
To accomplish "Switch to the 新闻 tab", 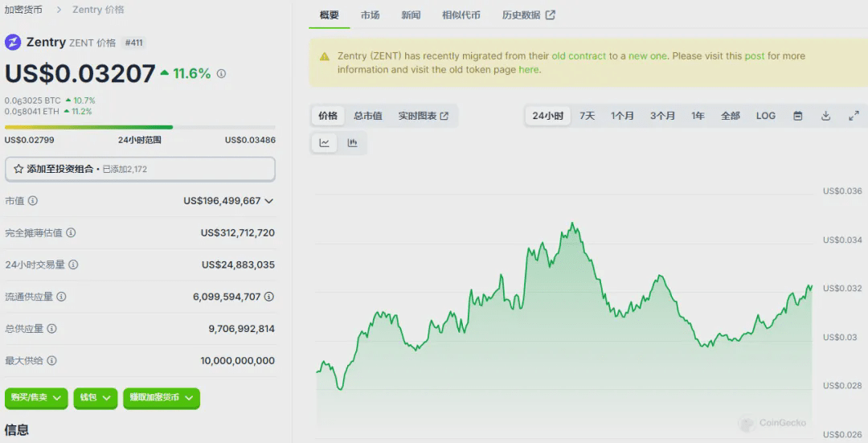I will pyautogui.click(x=411, y=15).
